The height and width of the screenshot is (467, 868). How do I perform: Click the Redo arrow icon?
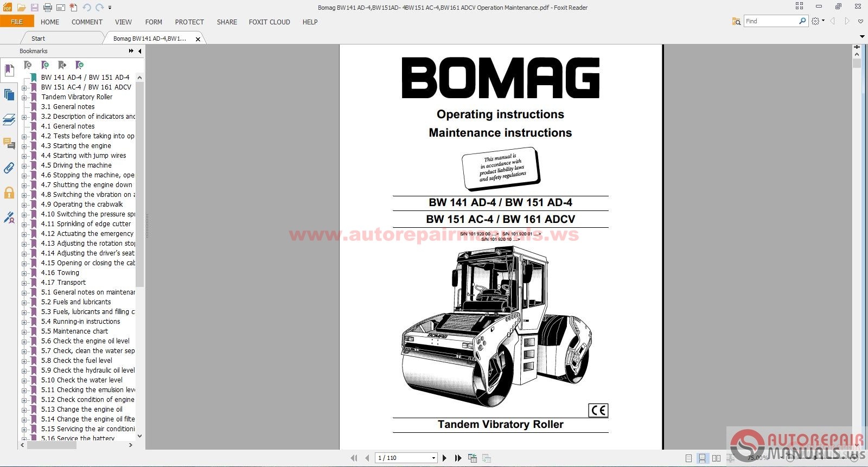pos(99,8)
